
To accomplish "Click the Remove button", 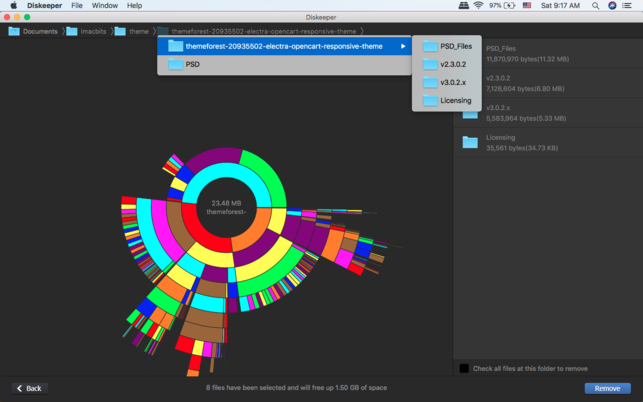I will tap(607, 388).
